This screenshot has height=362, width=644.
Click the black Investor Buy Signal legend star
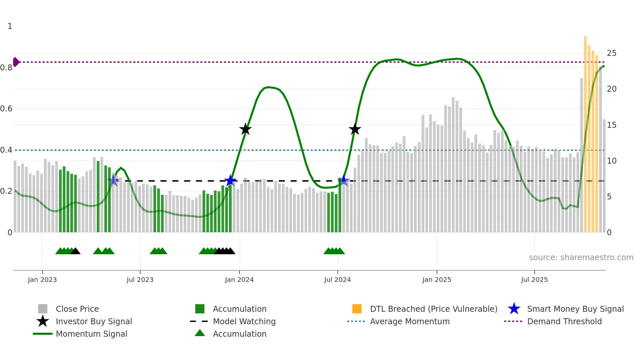[43, 321]
